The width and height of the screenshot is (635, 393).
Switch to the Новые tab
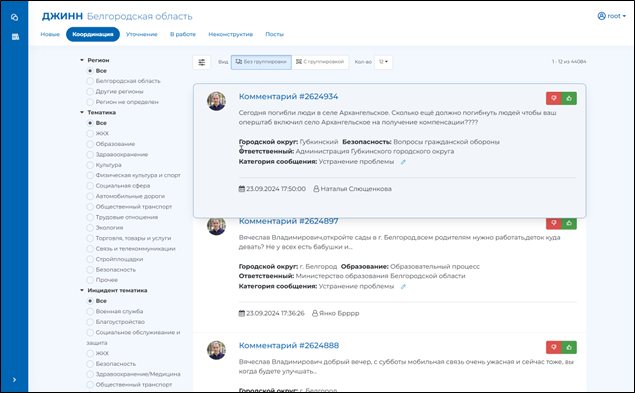[50, 34]
